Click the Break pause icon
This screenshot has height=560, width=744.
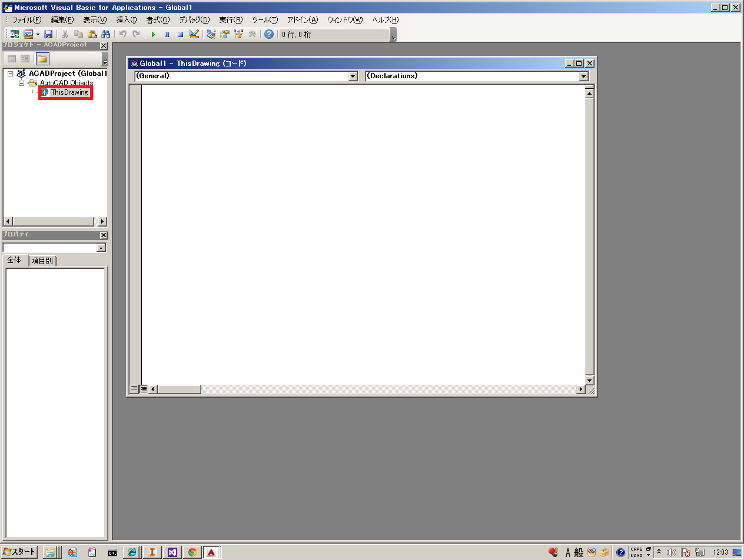[167, 34]
